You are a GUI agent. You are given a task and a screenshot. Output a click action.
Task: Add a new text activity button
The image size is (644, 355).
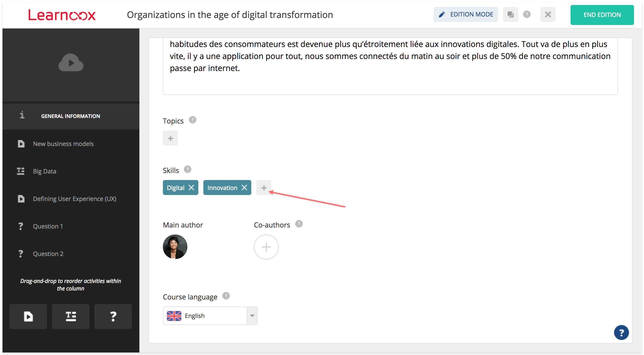click(x=71, y=316)
